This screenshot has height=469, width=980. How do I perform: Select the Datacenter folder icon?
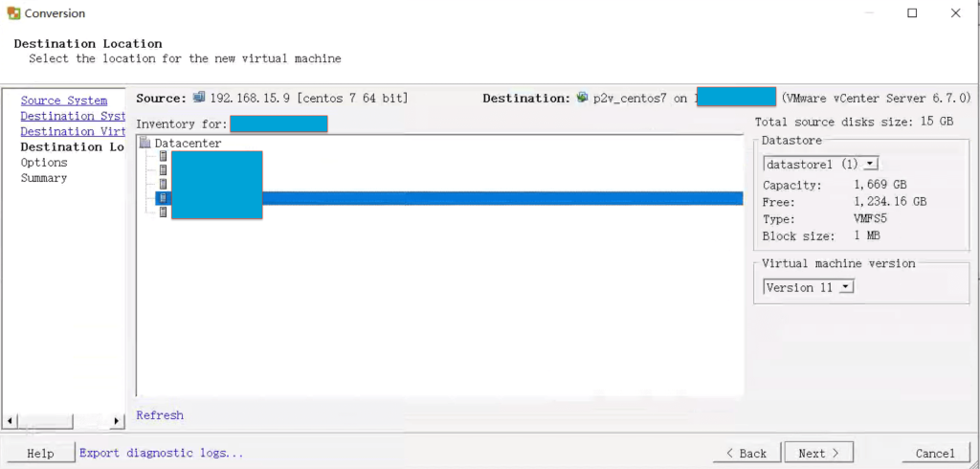click(145, 144)
